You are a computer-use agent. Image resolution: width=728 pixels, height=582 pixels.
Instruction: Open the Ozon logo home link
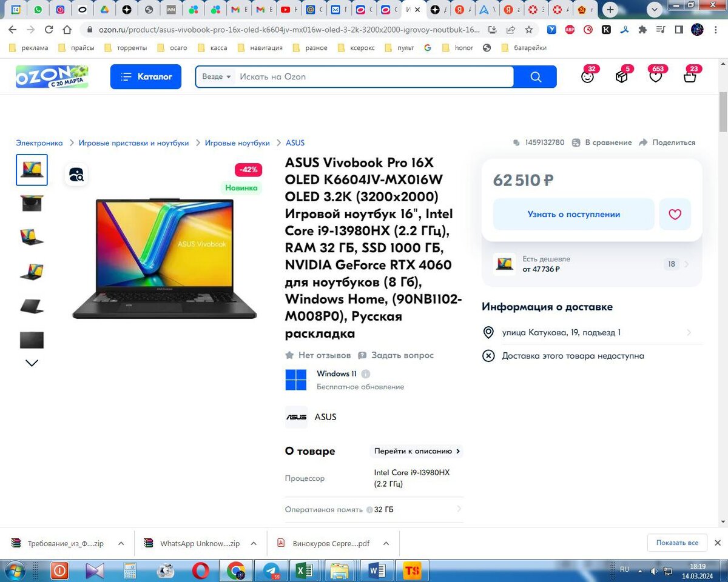coord(52,76)
